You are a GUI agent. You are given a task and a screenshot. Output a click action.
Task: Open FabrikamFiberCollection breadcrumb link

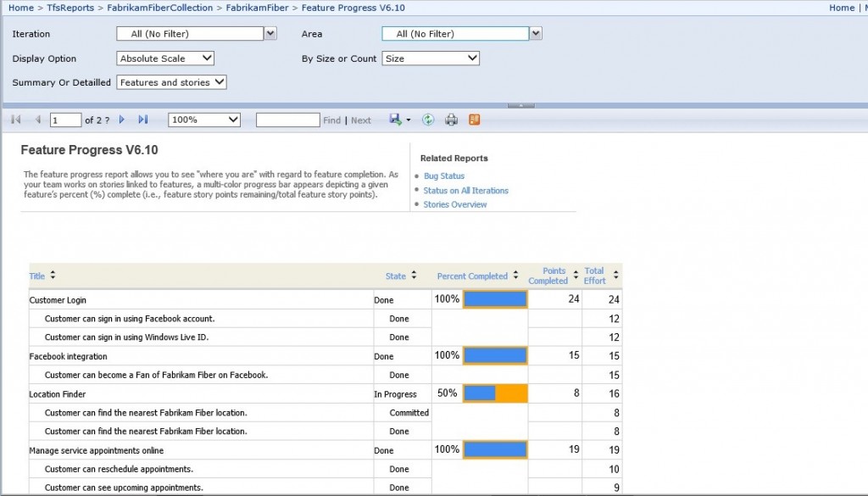tap(160, 8)
